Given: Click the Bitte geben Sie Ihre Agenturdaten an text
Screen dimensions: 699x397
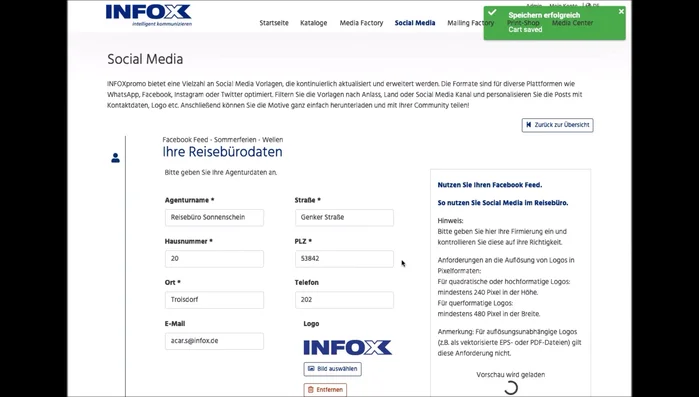Looking at the screenshot, I should tap(221, 172).
